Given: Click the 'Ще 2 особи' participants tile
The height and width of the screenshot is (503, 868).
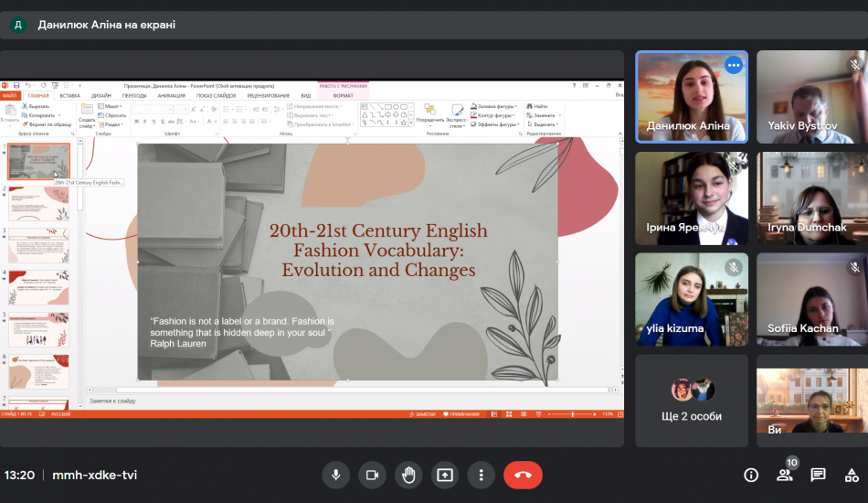Looking at the screenshot, I should pyautogui.click(x=691, y=401).
